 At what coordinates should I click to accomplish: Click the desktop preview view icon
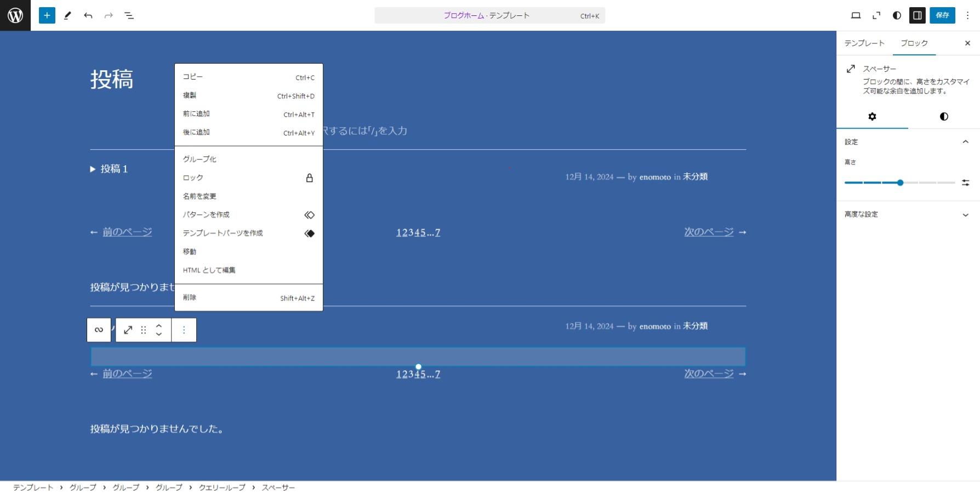point(856,15)
